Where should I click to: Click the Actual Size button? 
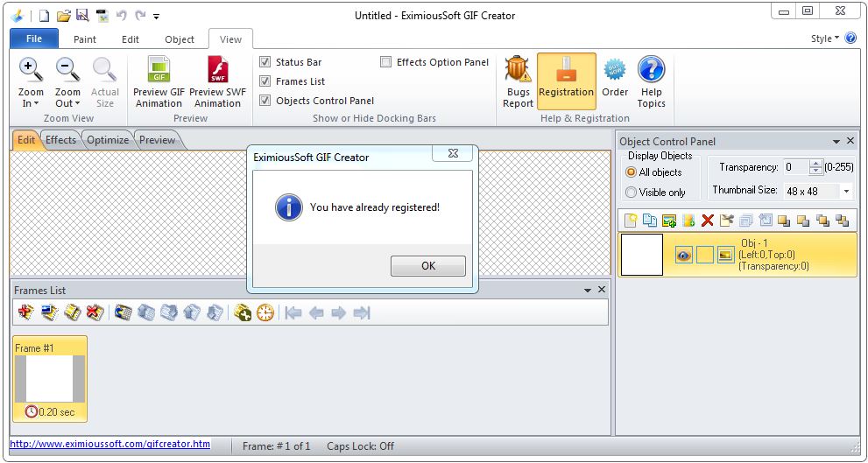tap(104, 82)
